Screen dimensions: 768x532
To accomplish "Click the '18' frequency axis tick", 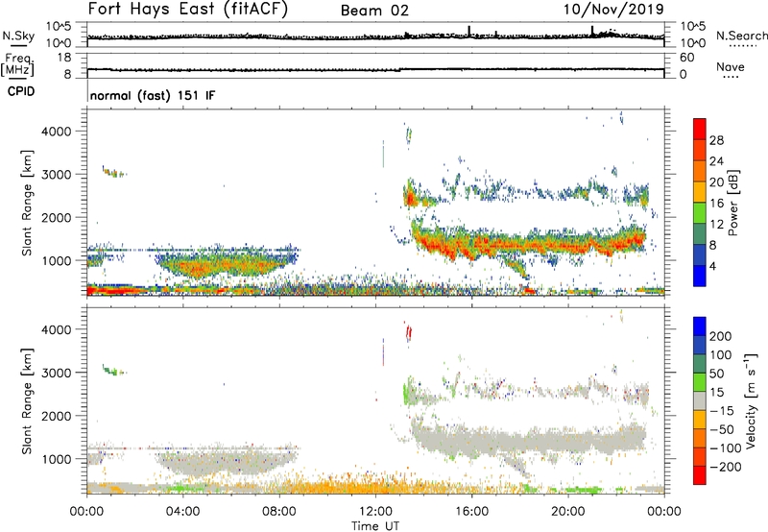I will point(64,58).
